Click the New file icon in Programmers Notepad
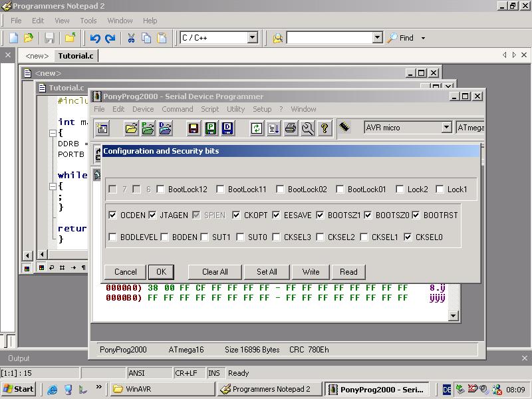Image resolution: width=532 pixels, height=399 pixels. pos(13,38)
